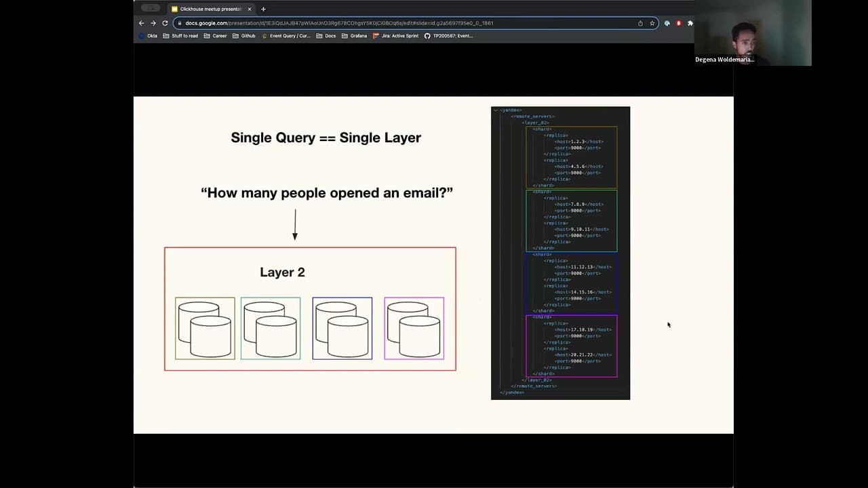The width and height of the screenshot is (868, 488).
Task: Bookmark this page with the star icon
Action: pyautogui.click(x=652, y=23)
